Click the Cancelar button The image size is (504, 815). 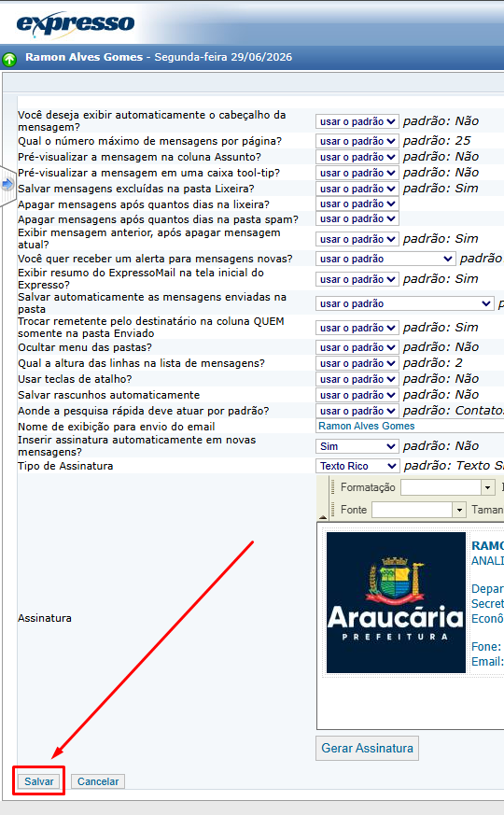[98, 781]
